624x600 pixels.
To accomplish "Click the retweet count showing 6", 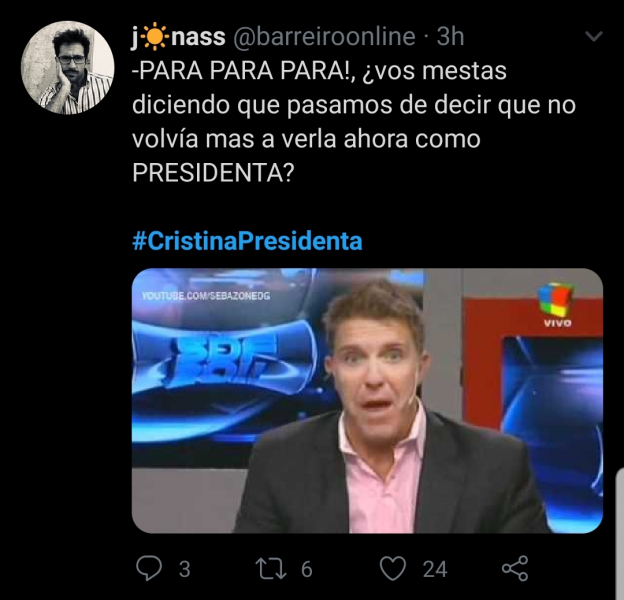I will (x=306, y=569).
